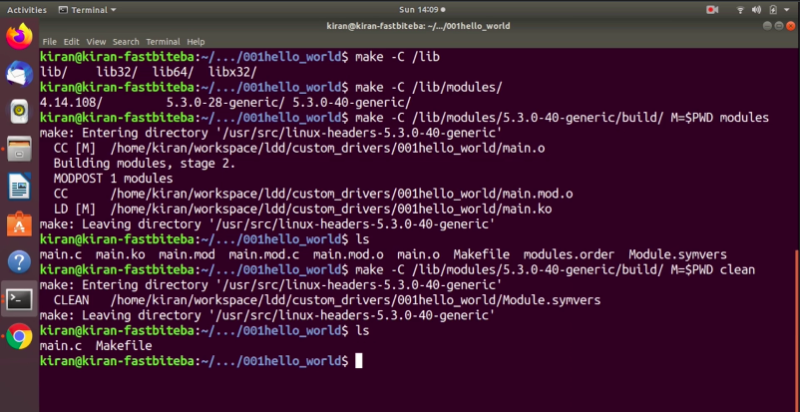The width and height of the screenshot is (800, 412).
Task: Open the Wi-Fi network status icon
Action: pyautogui.click(x=740, y=10)
